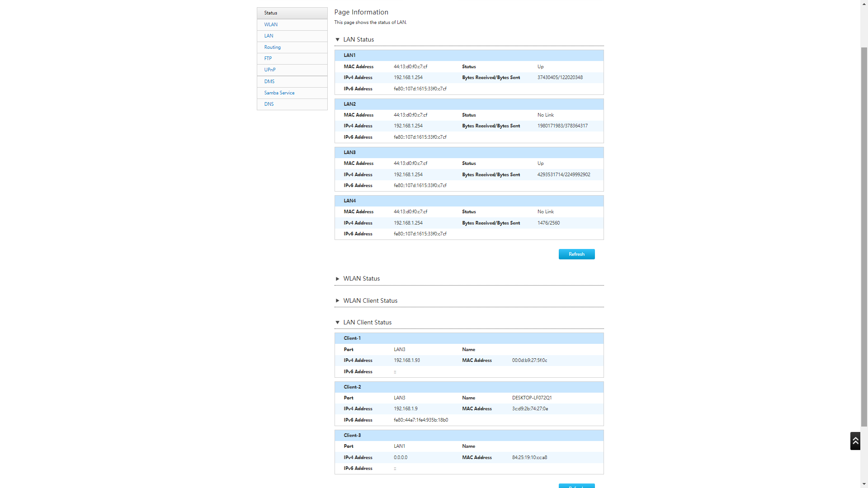Click the scrollbar down arrow
Image resolution: width=868 pixels, height=488 pixels.
click(864, 484)
